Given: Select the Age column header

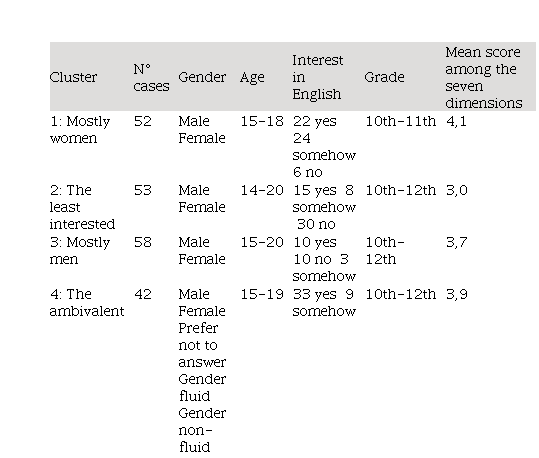Looking at the screenshot, I should click(252, 77).
